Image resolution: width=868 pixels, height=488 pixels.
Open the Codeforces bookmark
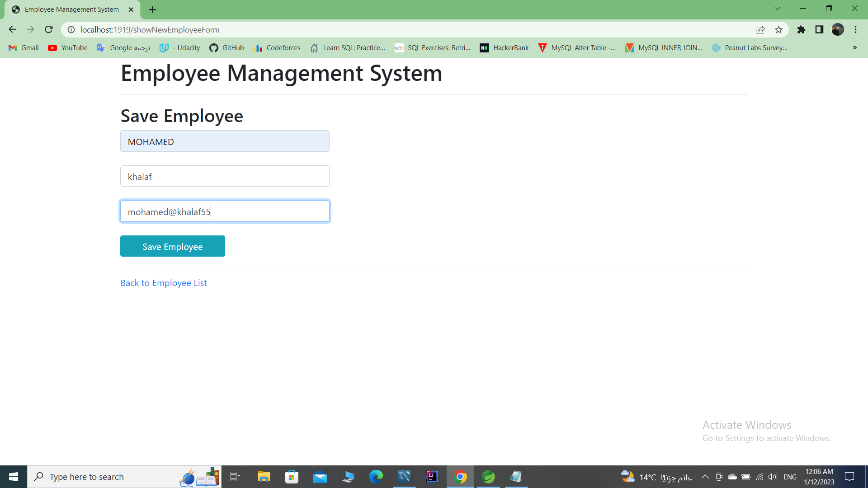coord(277,47)
